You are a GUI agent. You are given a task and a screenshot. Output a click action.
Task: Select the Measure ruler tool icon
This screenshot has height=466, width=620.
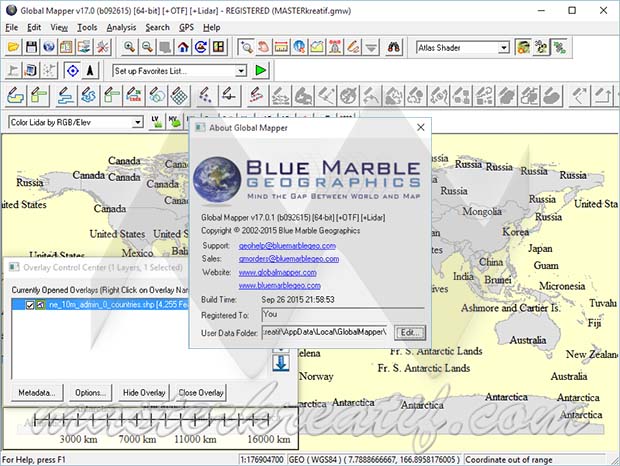(281, 47)
